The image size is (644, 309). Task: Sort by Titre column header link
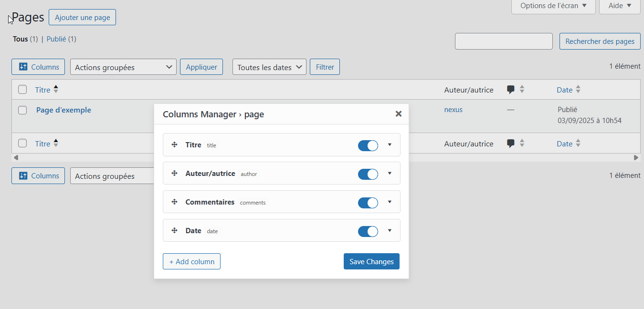click(42, 90)
